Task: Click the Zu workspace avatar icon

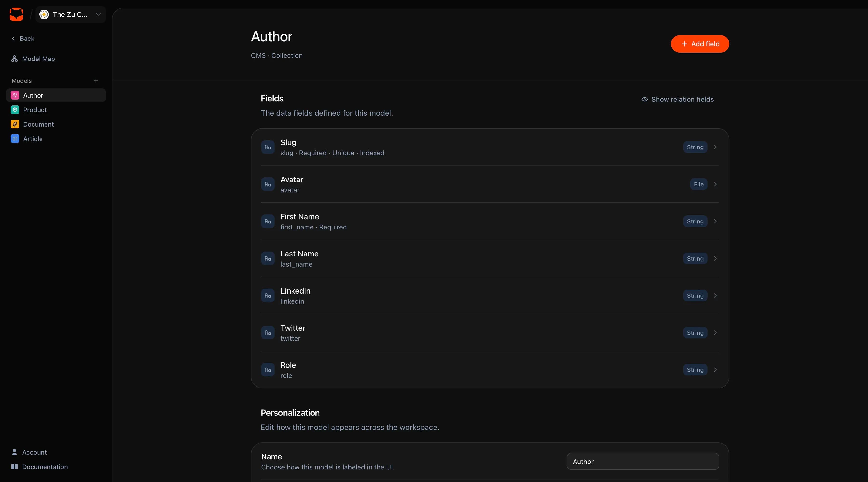Action: click(x=44, y=14)
